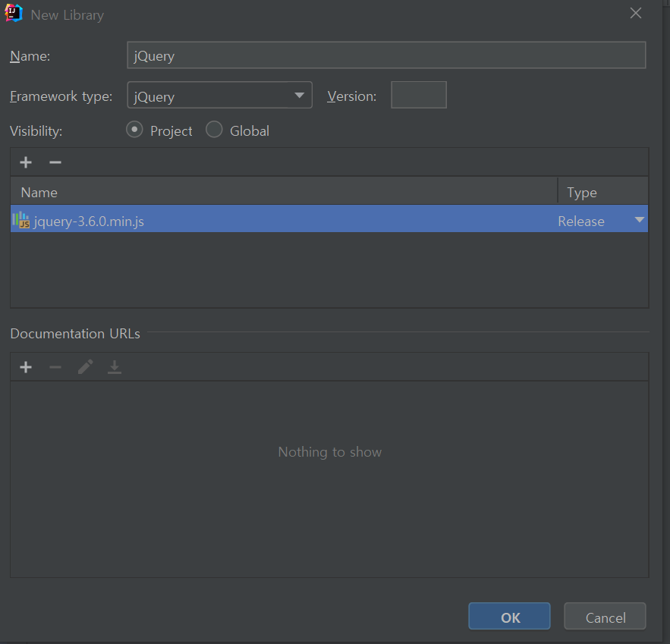Select the Global visibility radio button
The image size is (670, 644).
point(214,130)
